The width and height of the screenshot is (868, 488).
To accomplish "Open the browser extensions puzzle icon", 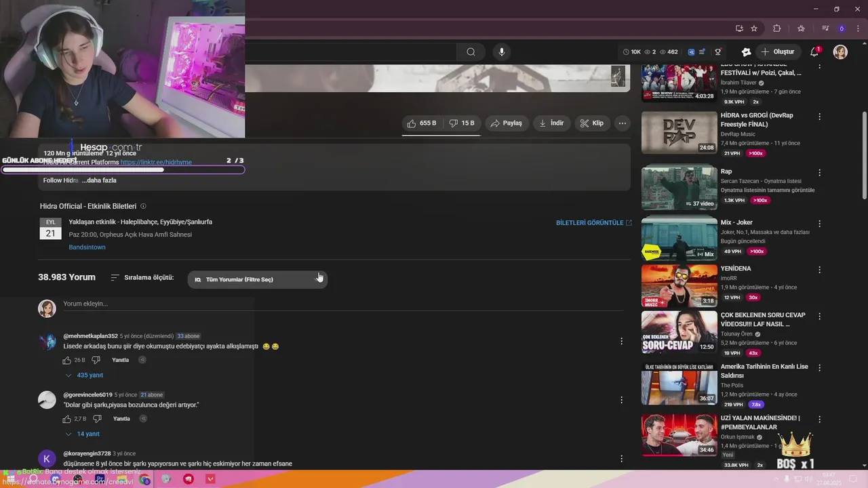I will pyautogui.click(x=777, y=28).
